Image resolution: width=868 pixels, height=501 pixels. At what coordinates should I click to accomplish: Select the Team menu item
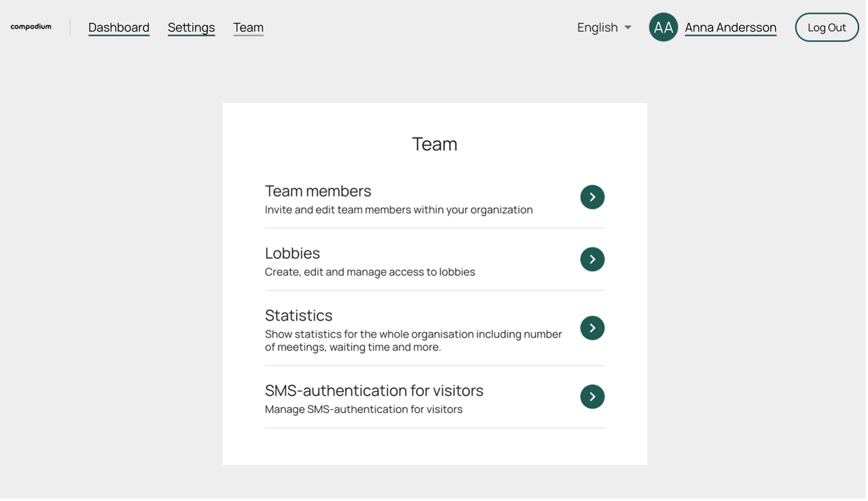(x=249, y=28)
